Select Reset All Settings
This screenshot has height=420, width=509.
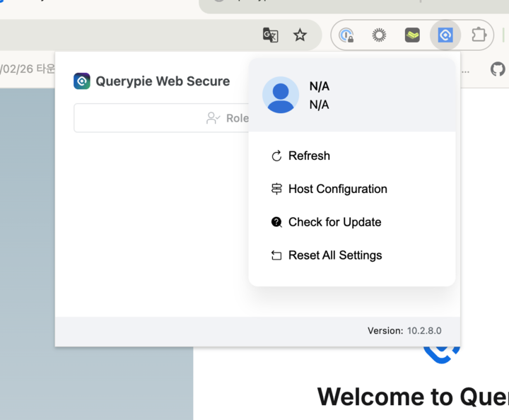[335, 255]
